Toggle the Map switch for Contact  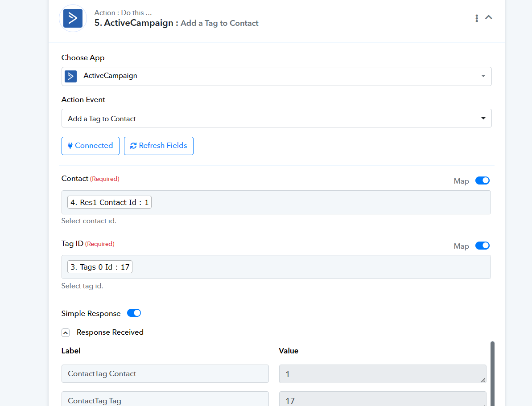coord(482,181)
